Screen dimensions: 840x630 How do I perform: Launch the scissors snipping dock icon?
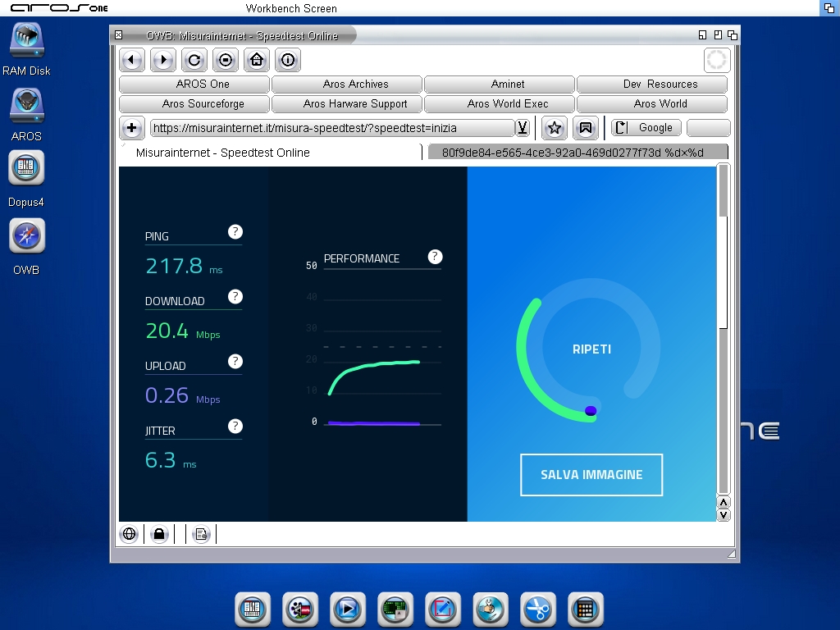click(538, 609)
